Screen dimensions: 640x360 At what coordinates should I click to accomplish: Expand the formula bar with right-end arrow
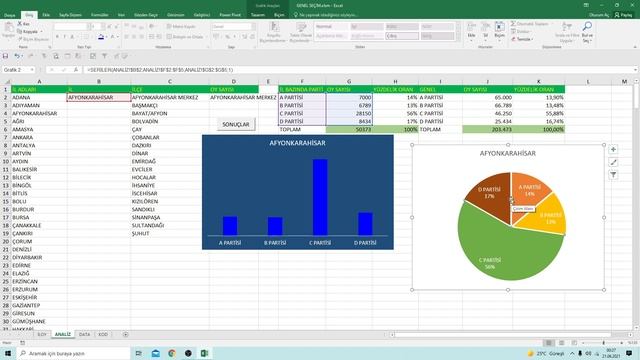point(635,70)
